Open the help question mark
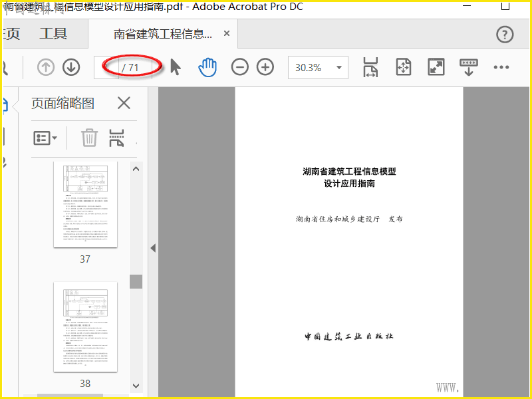This screenshot has width=532, height=399. tap(505, 35)
